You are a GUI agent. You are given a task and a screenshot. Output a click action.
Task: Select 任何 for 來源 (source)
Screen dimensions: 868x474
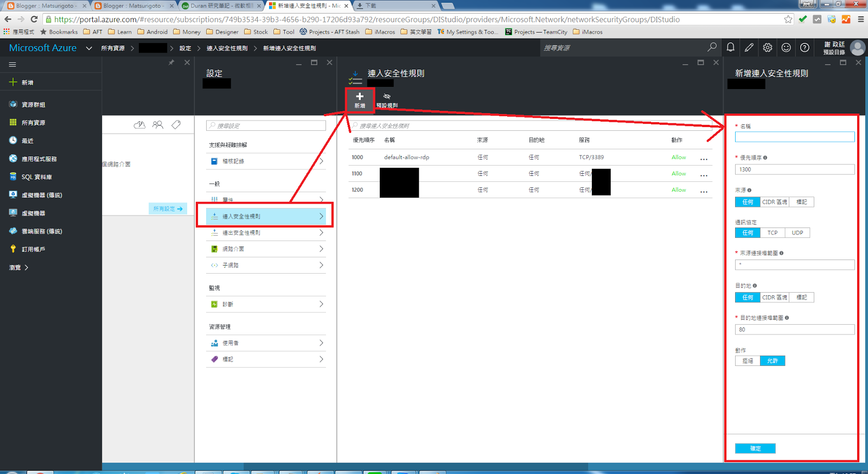point(748,202)
